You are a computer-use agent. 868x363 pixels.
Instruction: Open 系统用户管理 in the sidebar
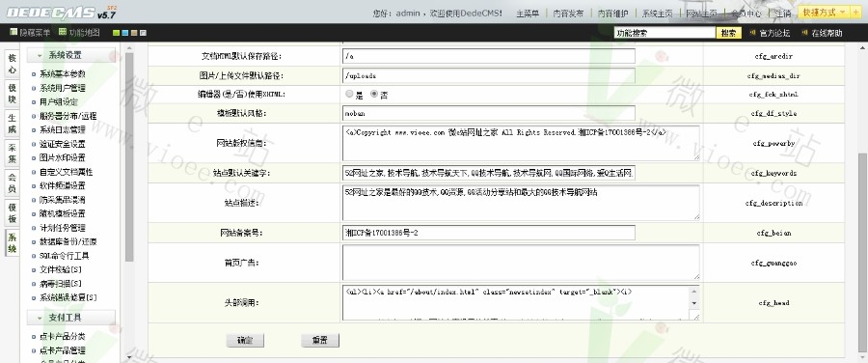click(63, 88)
